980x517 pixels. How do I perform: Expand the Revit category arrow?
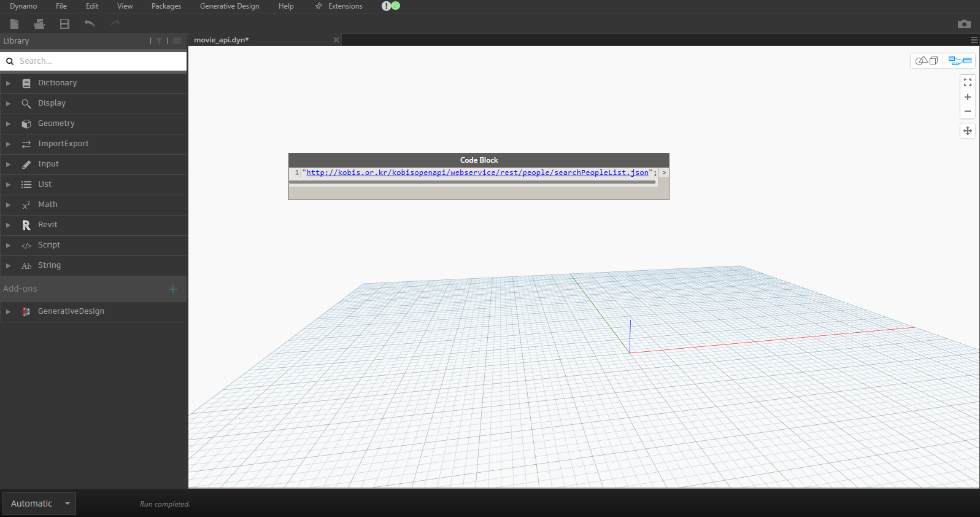coord(8,225)
